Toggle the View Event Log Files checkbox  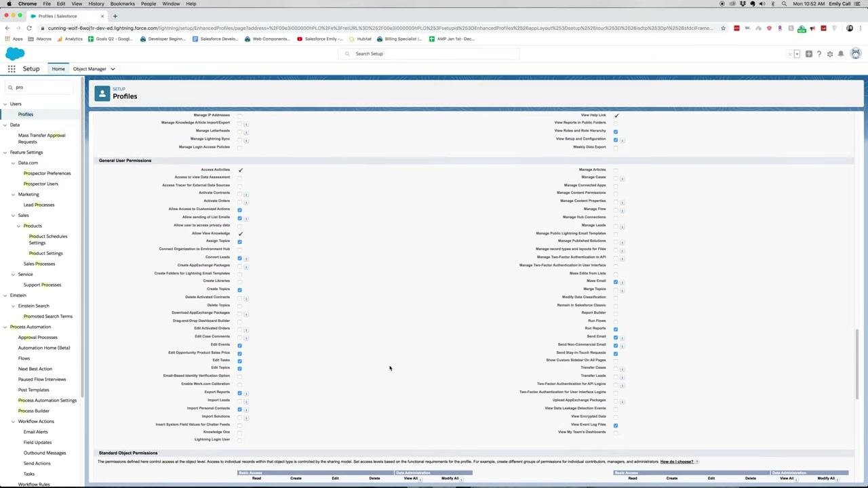pyautogui.click(x=616, y=426)
